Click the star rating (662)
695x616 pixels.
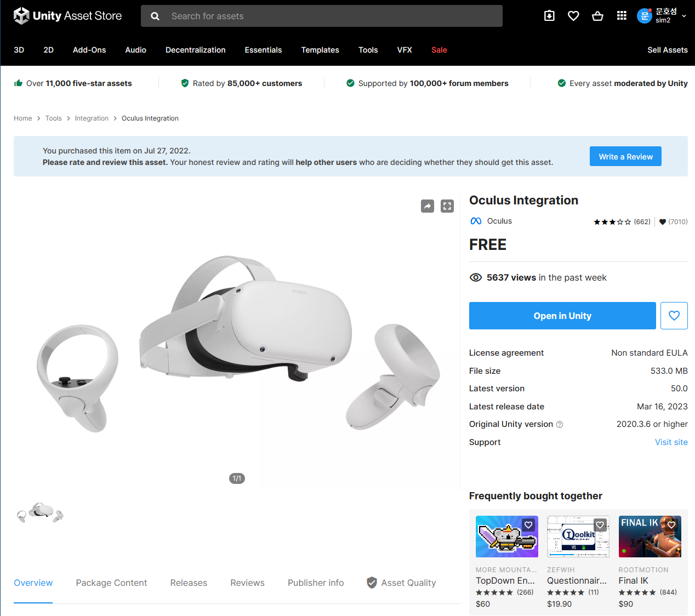(622, 222)
